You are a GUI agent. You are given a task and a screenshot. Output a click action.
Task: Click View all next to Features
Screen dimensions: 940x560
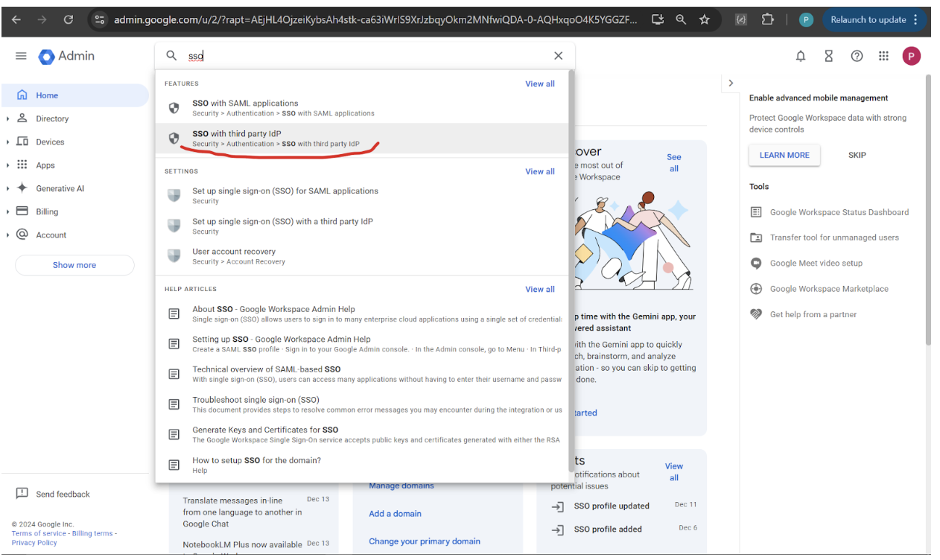(x=540, y=84)
